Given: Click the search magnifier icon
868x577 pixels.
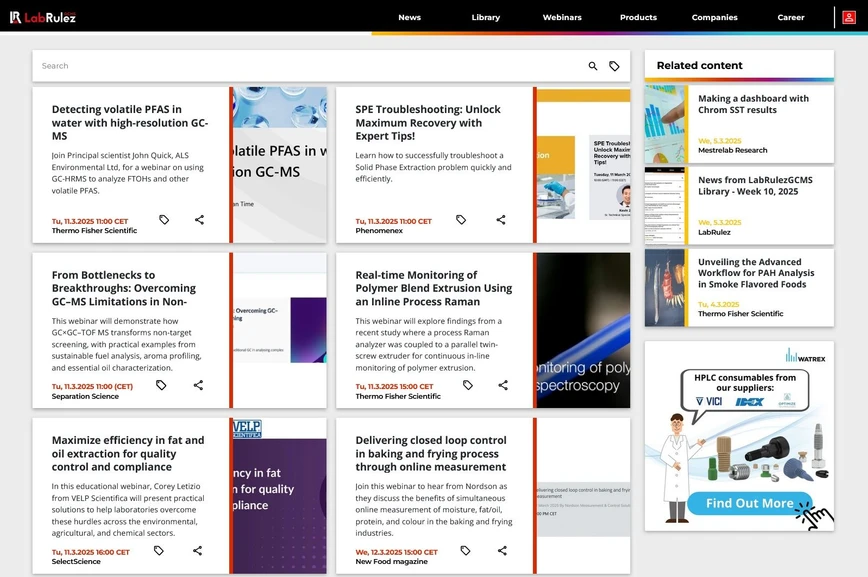Looking at the screenshot, I should 592,66.
